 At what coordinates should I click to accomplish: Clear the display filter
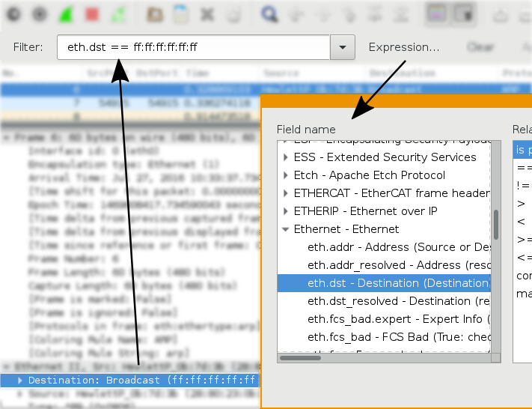pos(480,47)
